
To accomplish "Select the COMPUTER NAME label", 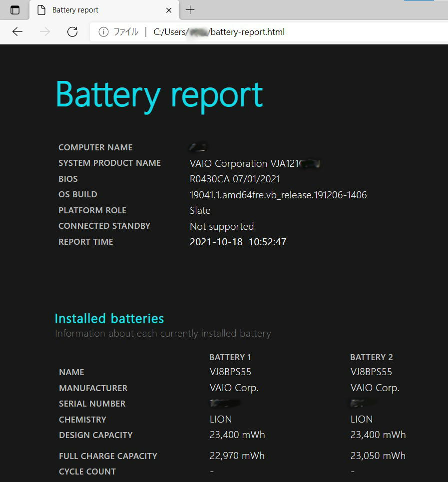I will click(95, 147).
